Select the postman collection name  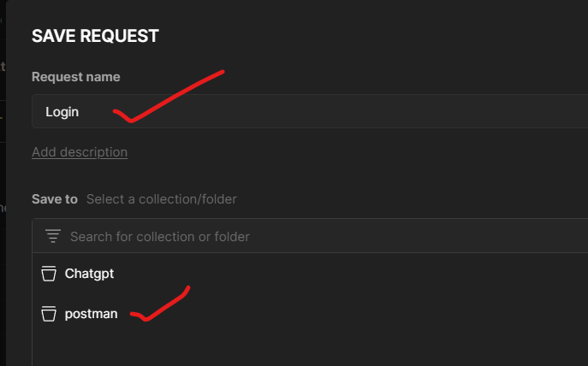[x=91, y=314]
